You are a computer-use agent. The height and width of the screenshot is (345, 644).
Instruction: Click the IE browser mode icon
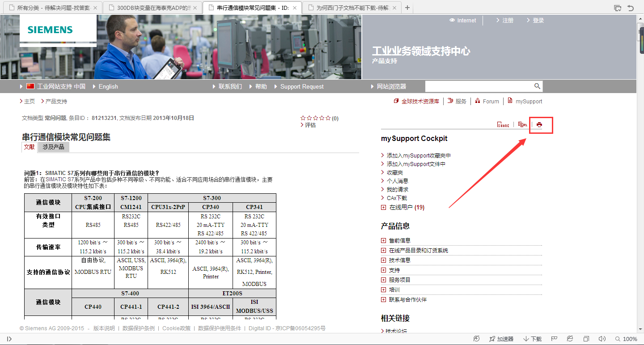[570, 339]
